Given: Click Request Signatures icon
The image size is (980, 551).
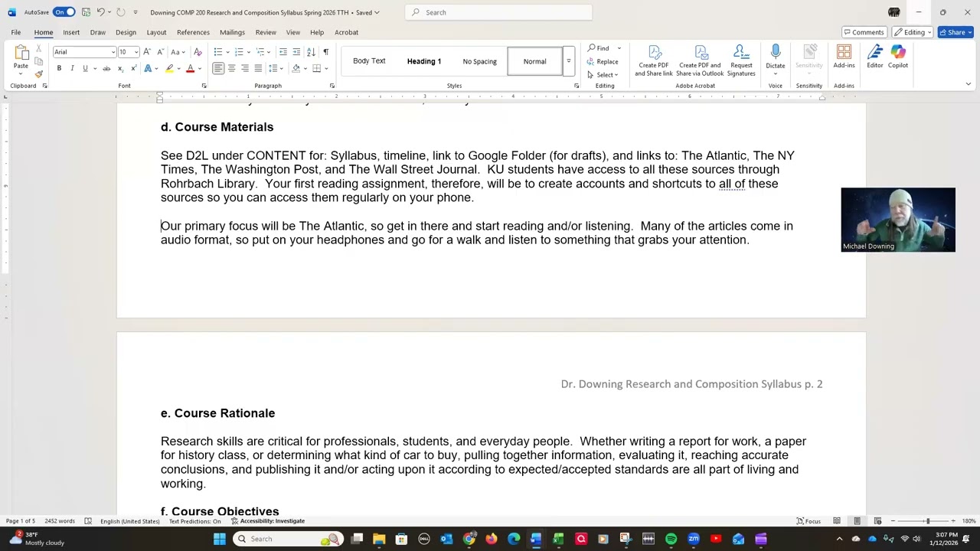Looking at the screenshot, I should click(741, 60).
